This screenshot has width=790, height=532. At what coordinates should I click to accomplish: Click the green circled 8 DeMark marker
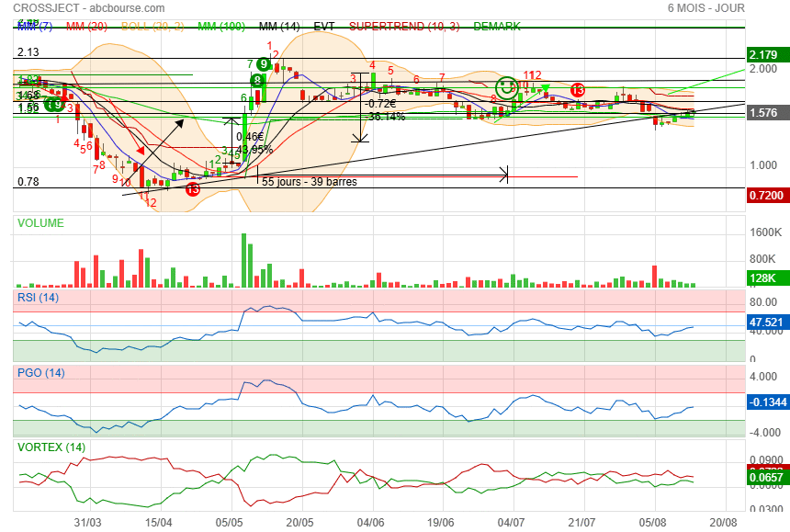tap(257, 81)
